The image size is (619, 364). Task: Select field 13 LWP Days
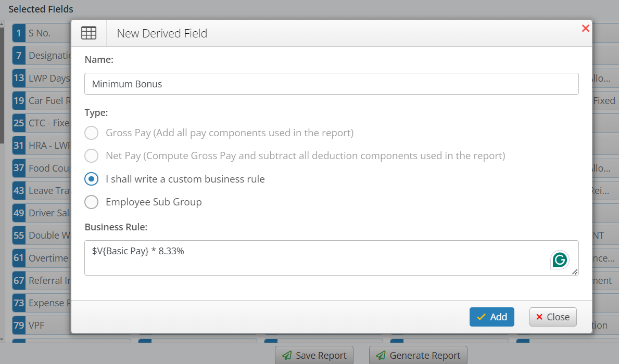[x=42, y=78]
